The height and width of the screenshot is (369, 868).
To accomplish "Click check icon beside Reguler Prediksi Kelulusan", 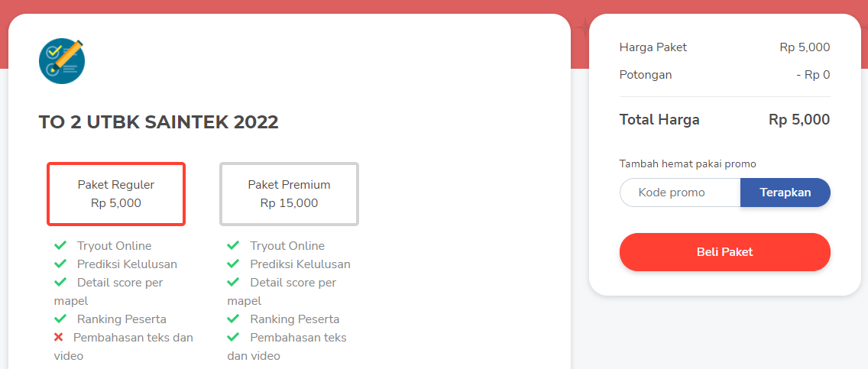I will (60, 264).
